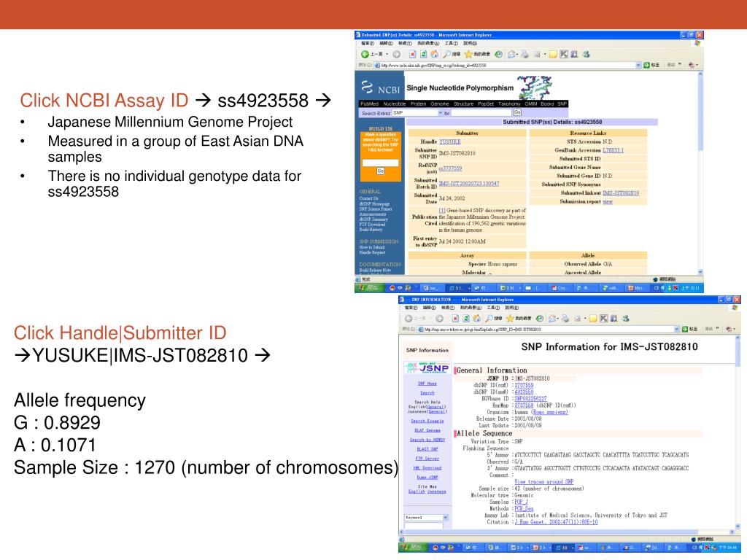Image resolution: width=747 pixels, height=560 pixels.
Task: Click Submitted linkout IMS-JST082810 link
Action: pyautogui.click(x=621, y=192)
